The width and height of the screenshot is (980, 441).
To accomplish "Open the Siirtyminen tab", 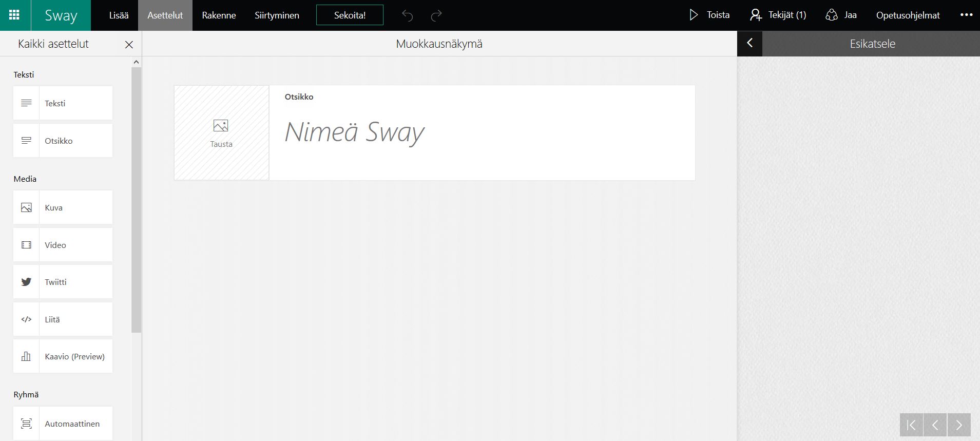I will [277, 15].
